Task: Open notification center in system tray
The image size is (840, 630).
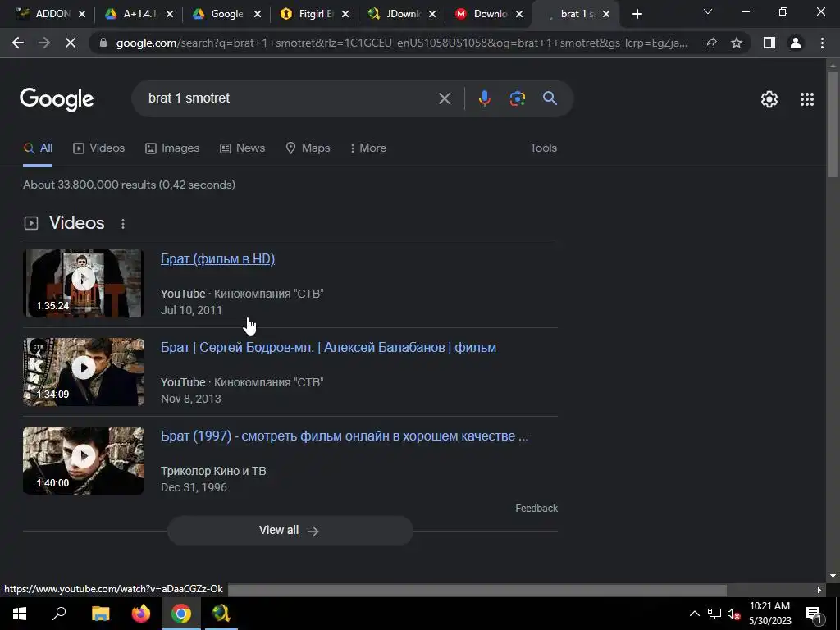Action: [814, 614]
